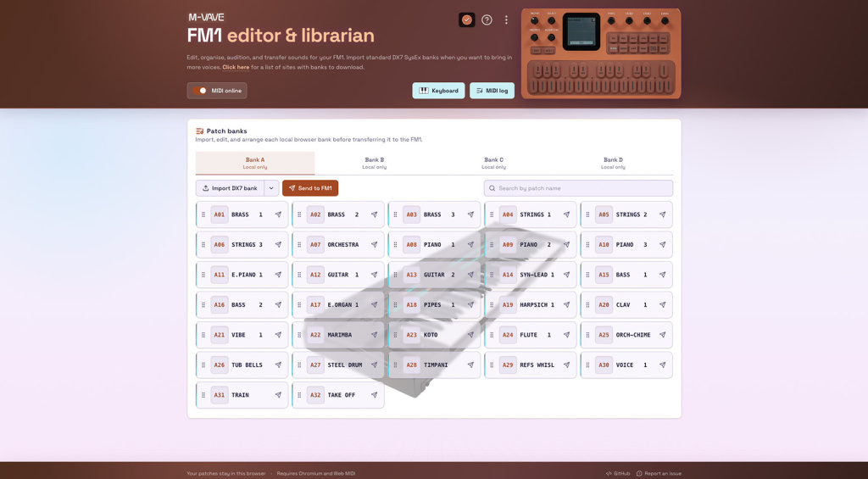The image size is (868, 479).
Task: Send patch A06 STRINGS 3 to FM1
Action: 278,244
